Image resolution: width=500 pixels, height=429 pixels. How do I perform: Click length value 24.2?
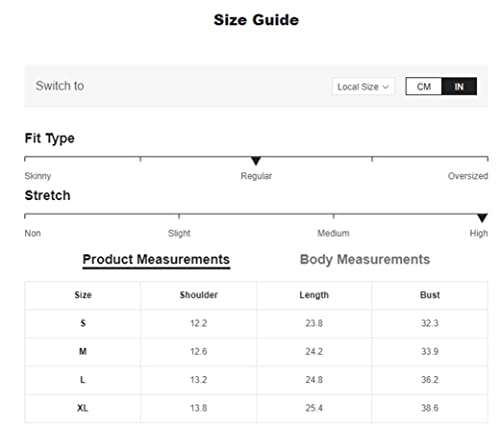[x=314, y=352]
